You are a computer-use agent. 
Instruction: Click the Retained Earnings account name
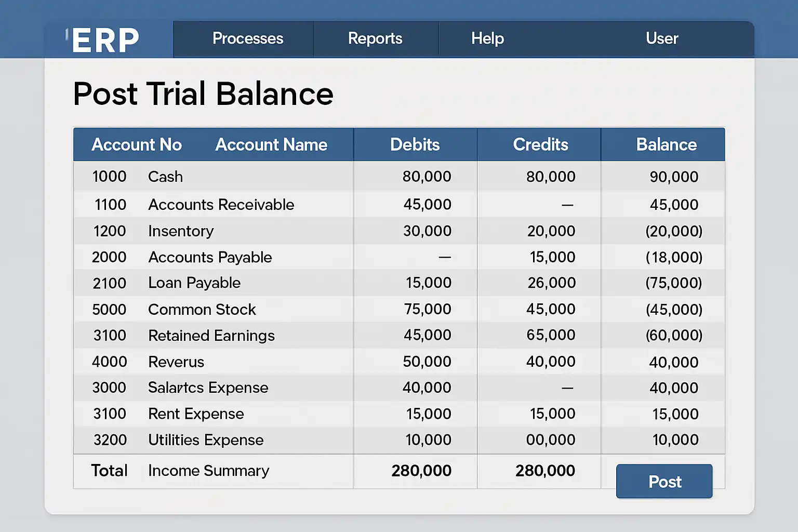coord(211,336)
